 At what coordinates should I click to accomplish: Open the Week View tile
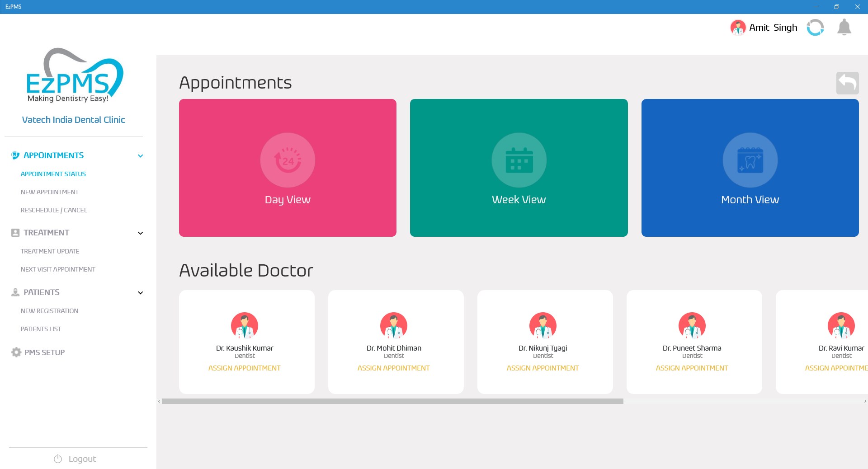(x=519, y=168)
